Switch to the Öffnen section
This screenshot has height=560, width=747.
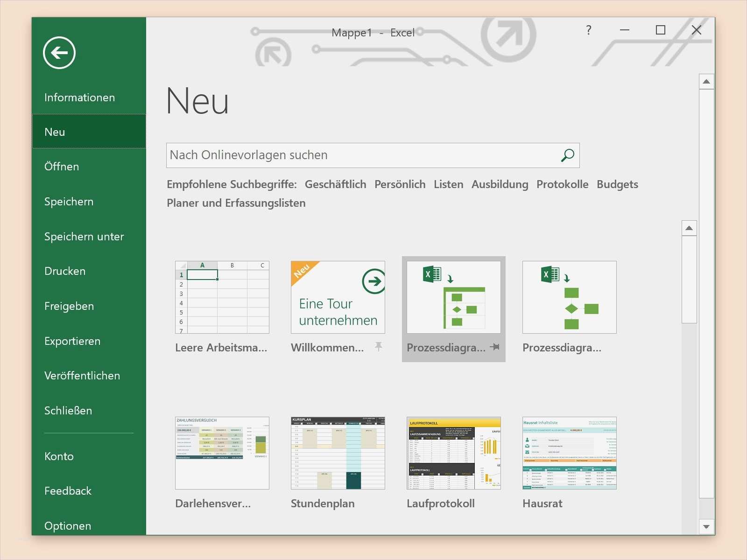point(61,167)
